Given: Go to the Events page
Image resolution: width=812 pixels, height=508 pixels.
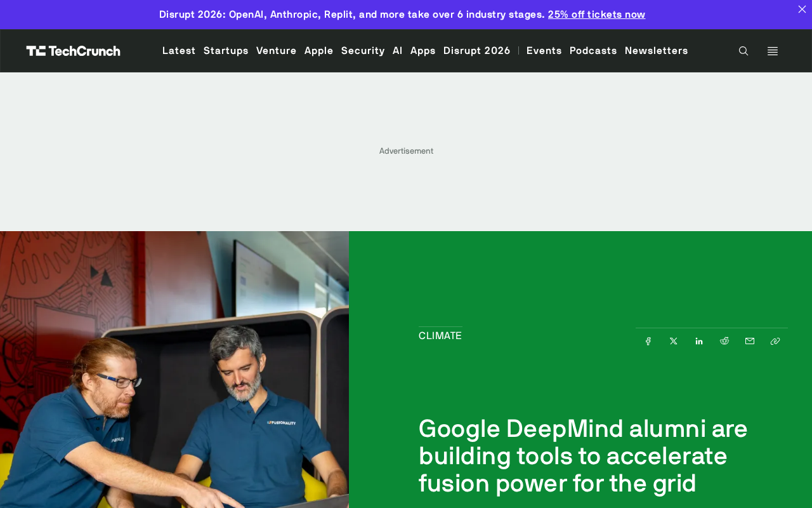Looking at the screenshot, I should (544, 51).
